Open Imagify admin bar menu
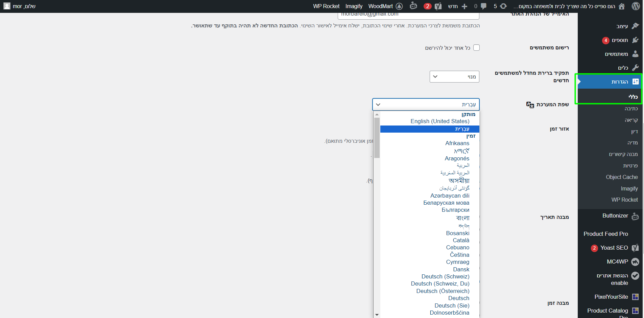Screen dimensions: 644x318 point(354,6)
